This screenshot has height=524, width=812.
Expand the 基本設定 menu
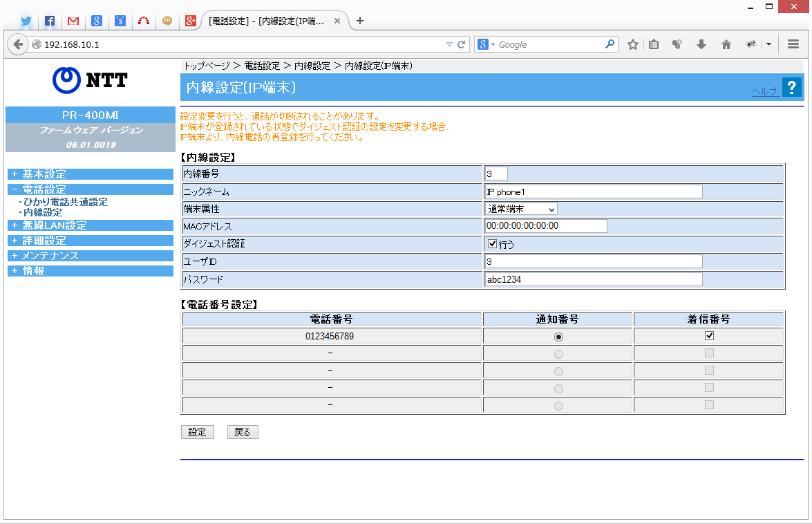point(91,174)
